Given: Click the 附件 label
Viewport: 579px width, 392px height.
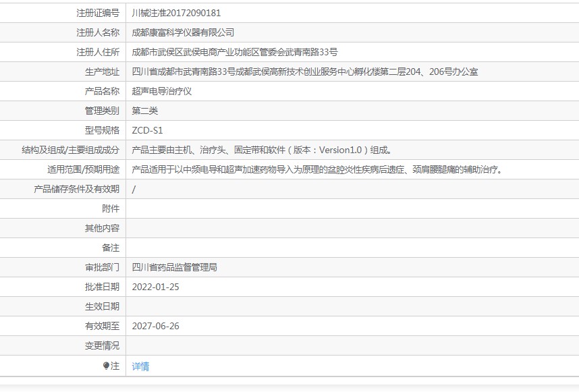Looking at the screenshot, I should [x=111, y=208].
